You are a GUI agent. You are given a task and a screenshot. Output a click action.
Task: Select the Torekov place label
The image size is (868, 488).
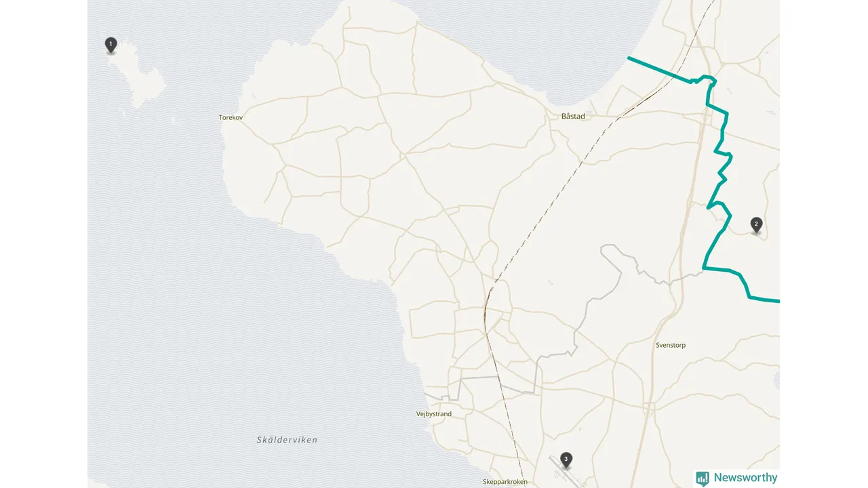pos(231,117)
